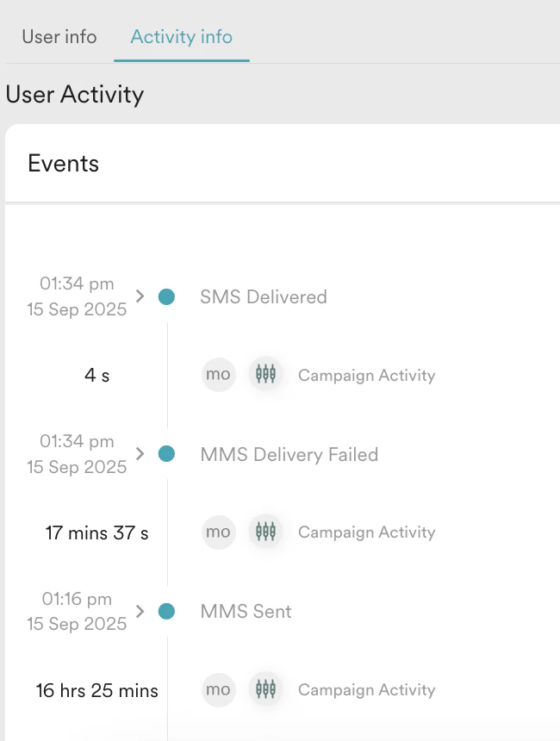Switch to the User info tab
The width and height of the screenshot is (560, 741).
(x=59, y=37)
